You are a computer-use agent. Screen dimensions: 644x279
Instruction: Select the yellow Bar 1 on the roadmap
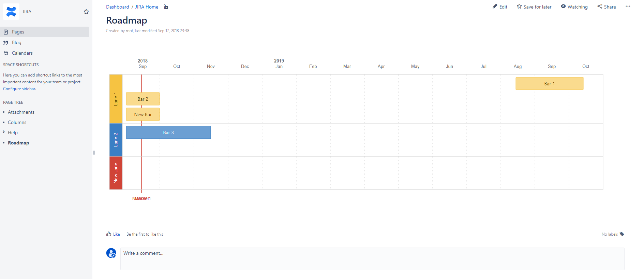click(x=549, y=83)
